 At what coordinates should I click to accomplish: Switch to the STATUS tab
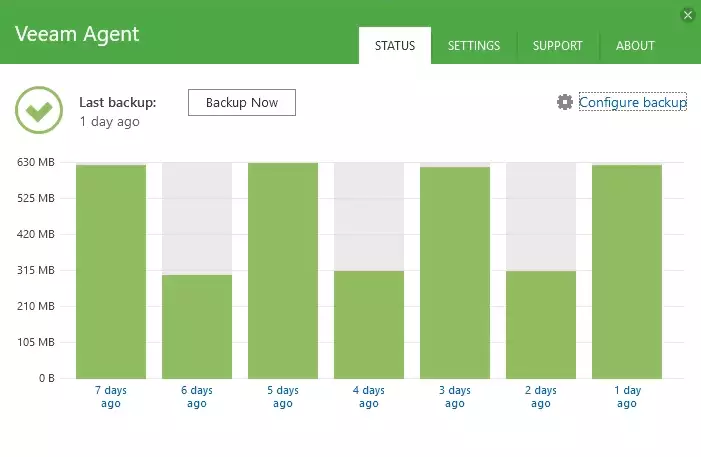point(394,46)
